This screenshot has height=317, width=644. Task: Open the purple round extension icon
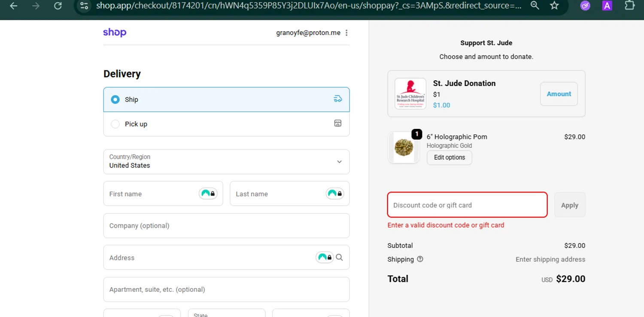585,6
